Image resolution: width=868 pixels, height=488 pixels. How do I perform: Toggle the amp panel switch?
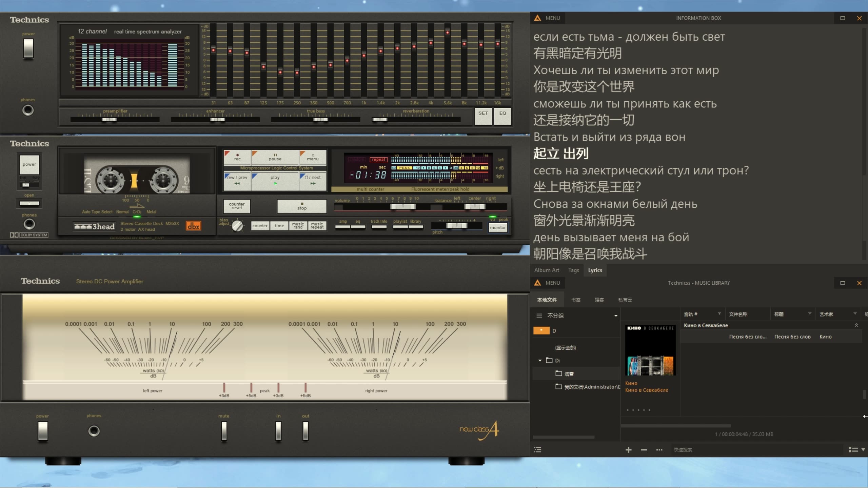click(x=343, y=227)
